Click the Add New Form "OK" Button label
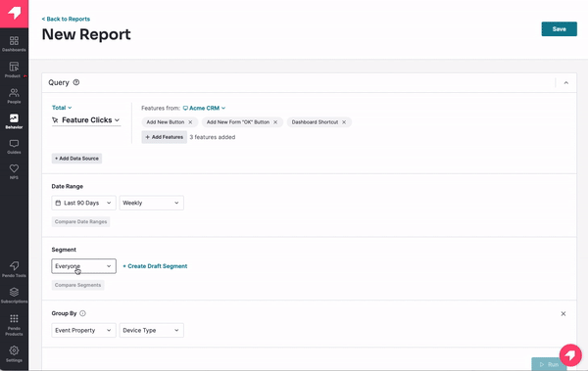Screen dimensions: 588x371 [x=238, y=122]
